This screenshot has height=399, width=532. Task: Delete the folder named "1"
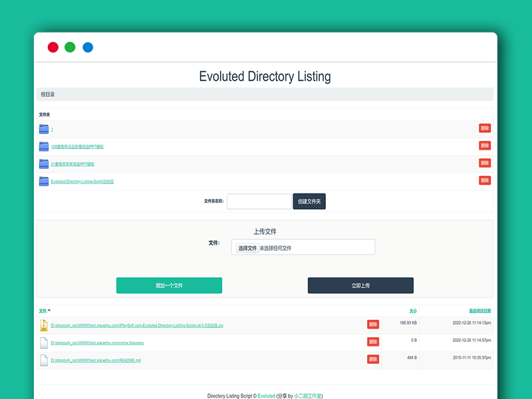click(485, 128)
